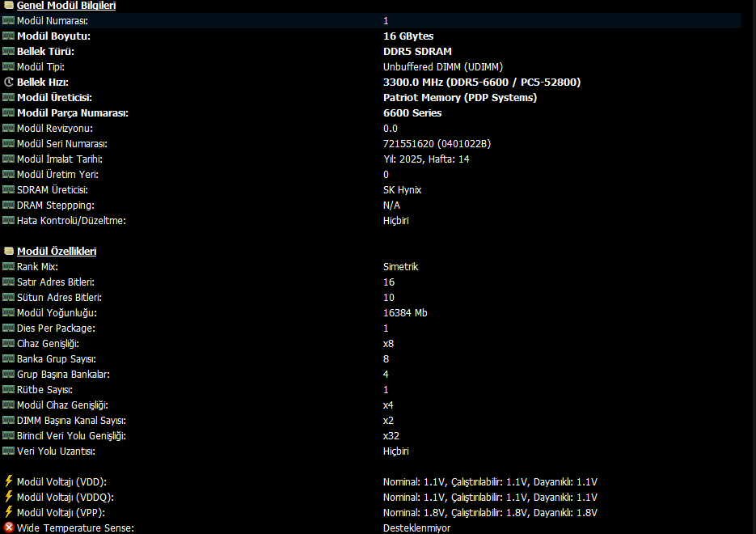Click the 3300.0 MHz memory speed value
The height and width of the screenshot is (534, 756).
coord(482,82)
